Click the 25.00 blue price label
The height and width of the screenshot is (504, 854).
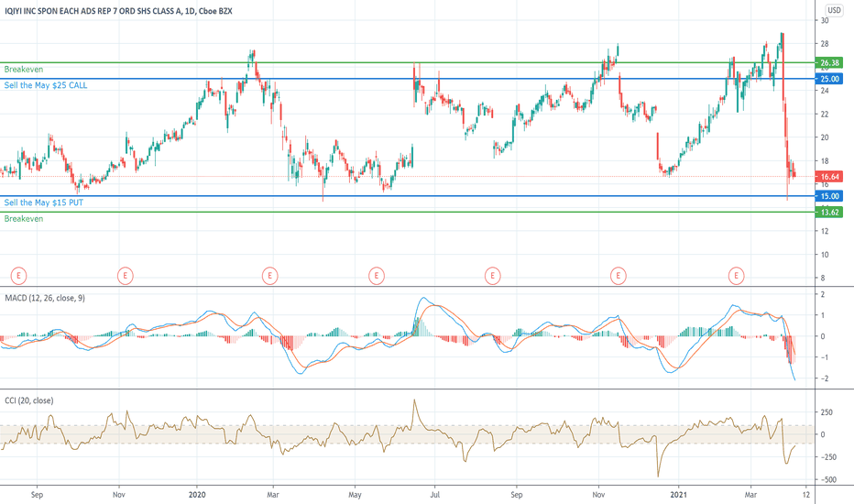click(x=829, y=79)
